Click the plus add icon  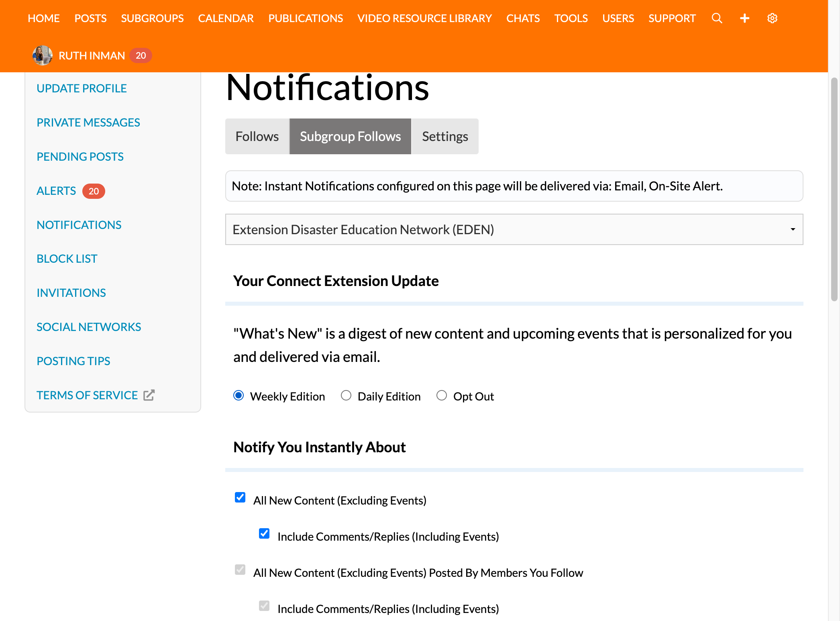pyautogui.click(x=744, y=18)
